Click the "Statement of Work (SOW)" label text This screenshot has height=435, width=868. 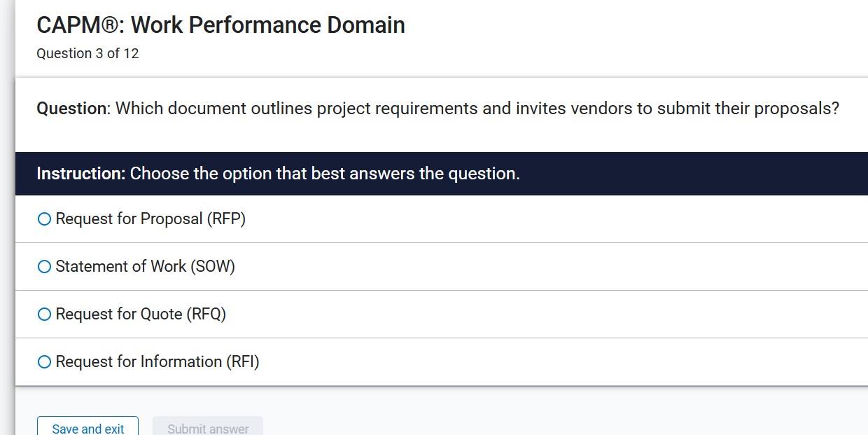click(146, 266)
